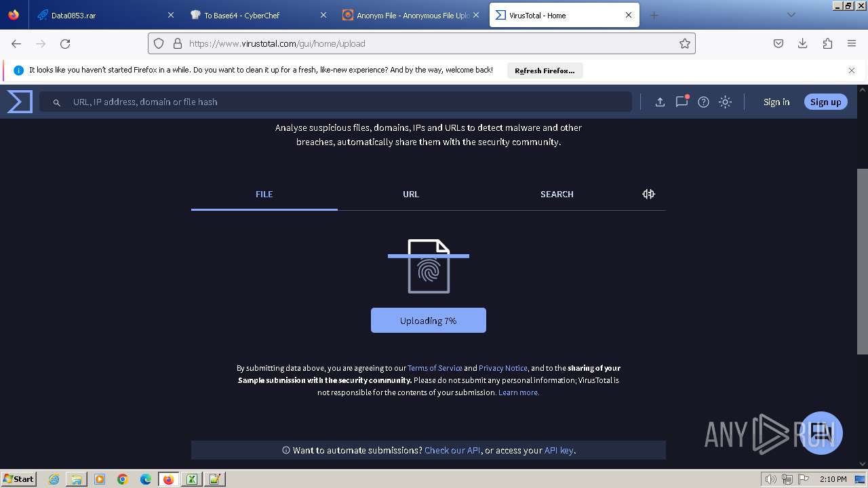
Task: Open a new tab with plus button
Action: pos(654,15)
